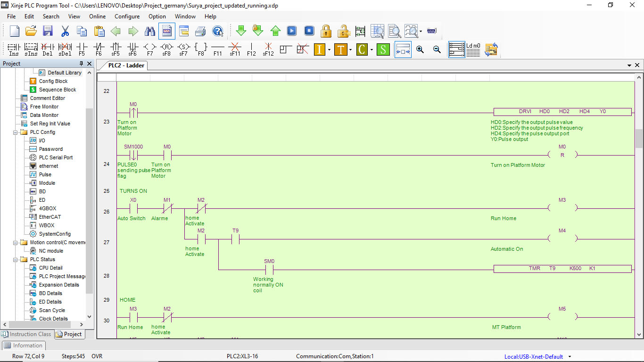Click the closed padlock Lock icon
This screenshot has width=644, height=362.
[326, 31]
